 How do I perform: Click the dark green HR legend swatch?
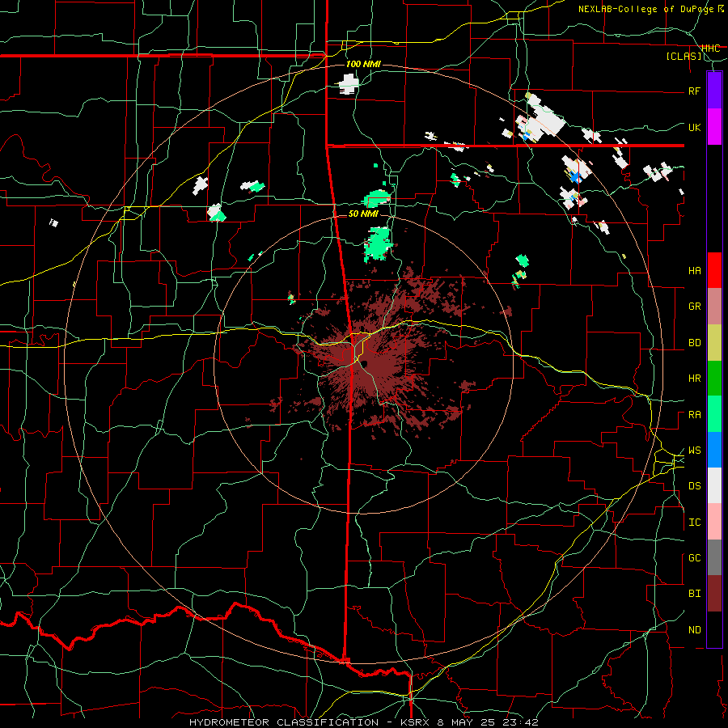pyautogui.click(x=714, y=379)
